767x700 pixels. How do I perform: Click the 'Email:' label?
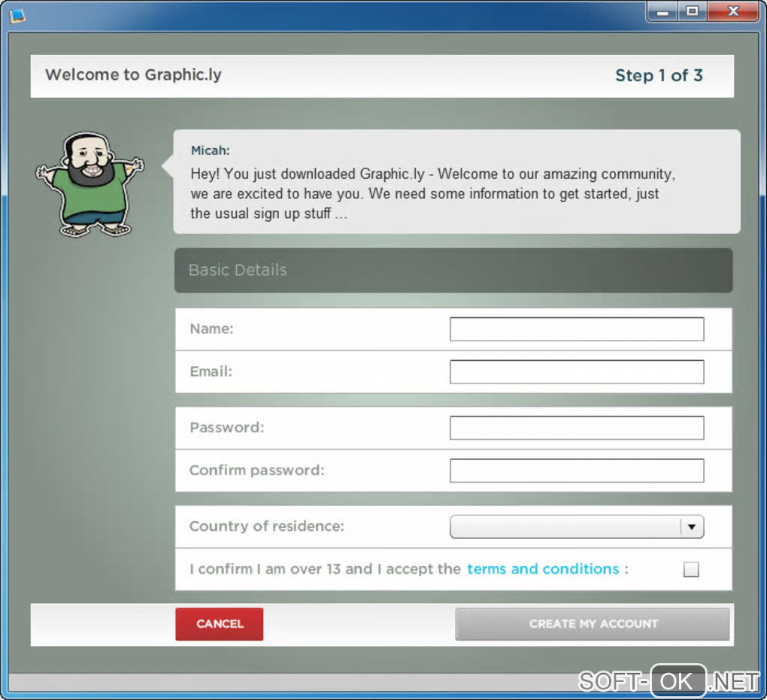(211, 371)
